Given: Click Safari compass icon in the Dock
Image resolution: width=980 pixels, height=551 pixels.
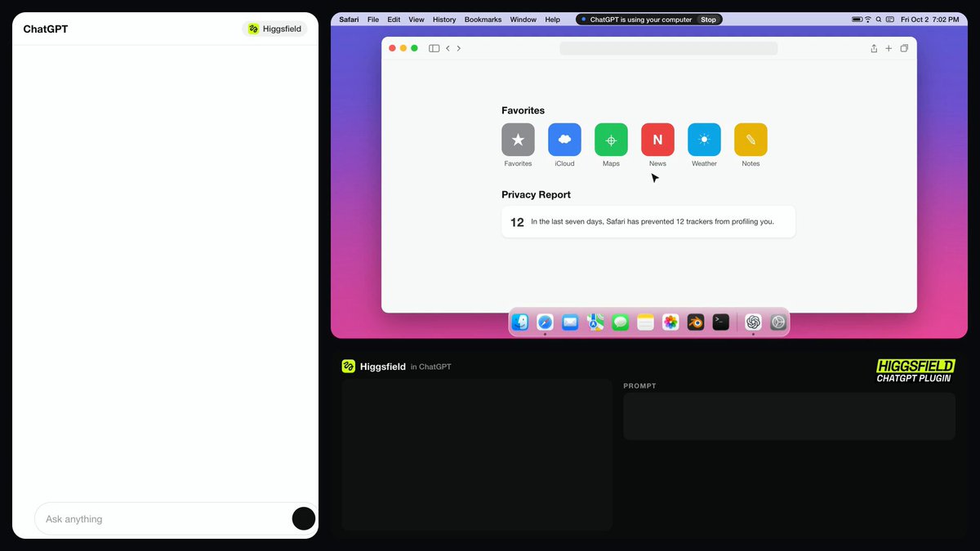Looking at the screenshot, I should tap(546, 322).
